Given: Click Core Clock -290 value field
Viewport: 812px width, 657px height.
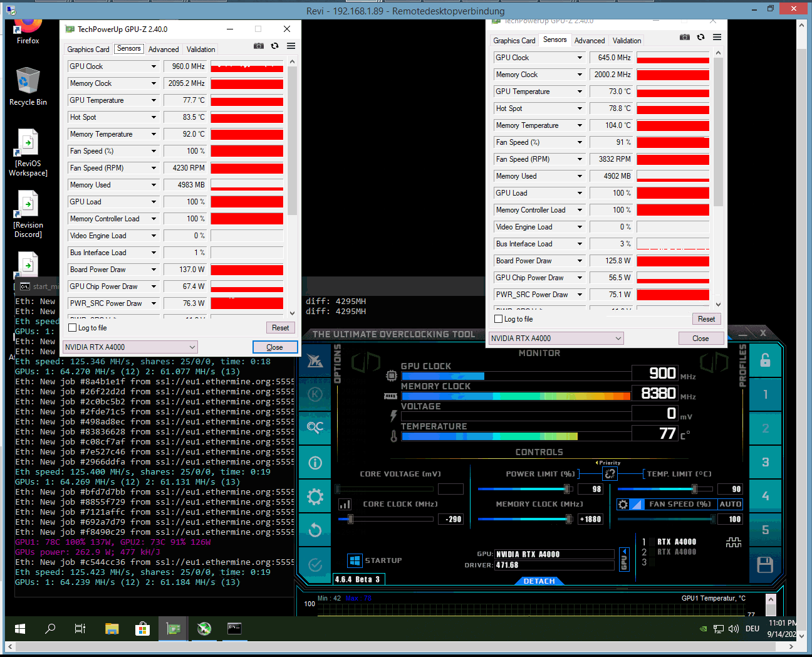Looking at the screenshot, I should [451, 519].
